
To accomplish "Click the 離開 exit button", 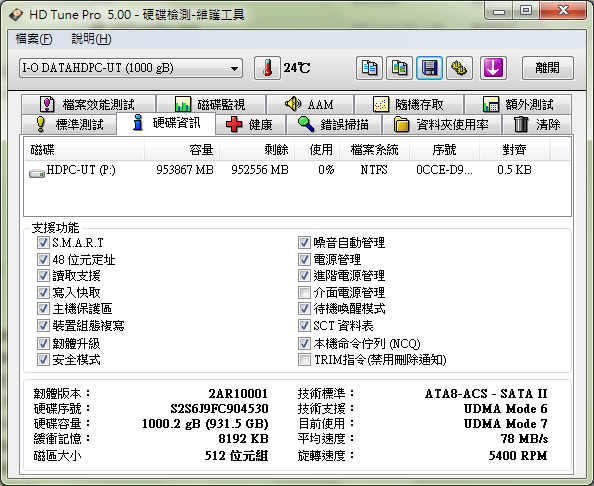I will coord(547,68).
